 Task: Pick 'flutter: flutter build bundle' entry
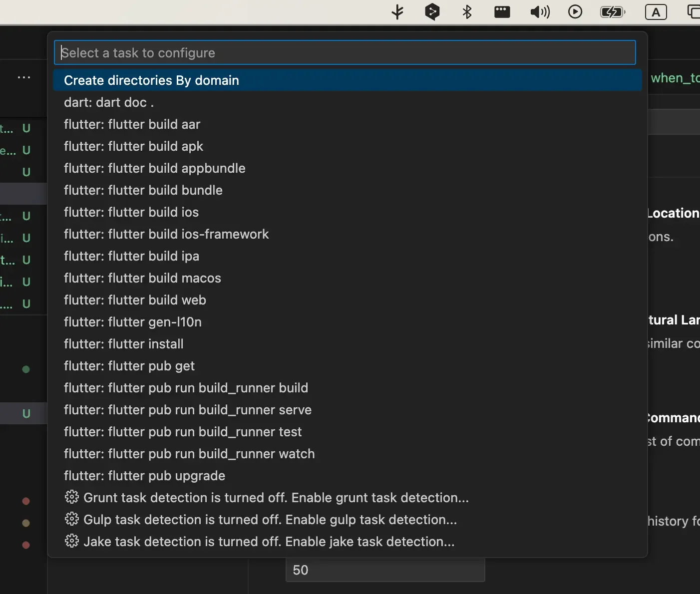click(348, 190)
